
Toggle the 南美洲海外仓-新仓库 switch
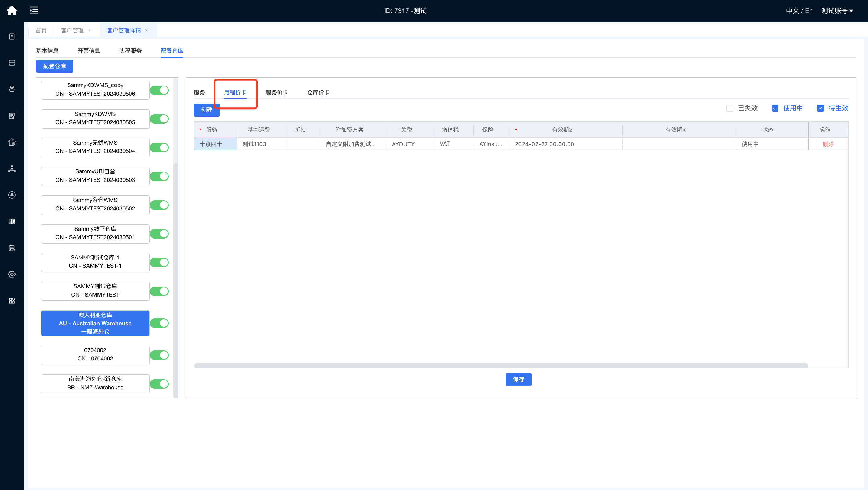point(159,384)
